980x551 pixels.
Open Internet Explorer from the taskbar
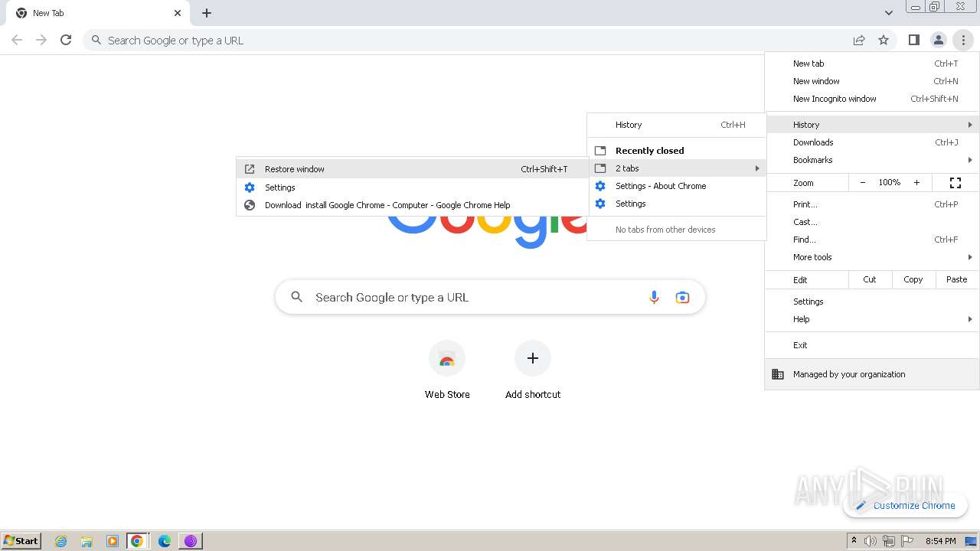click(61, 541)
